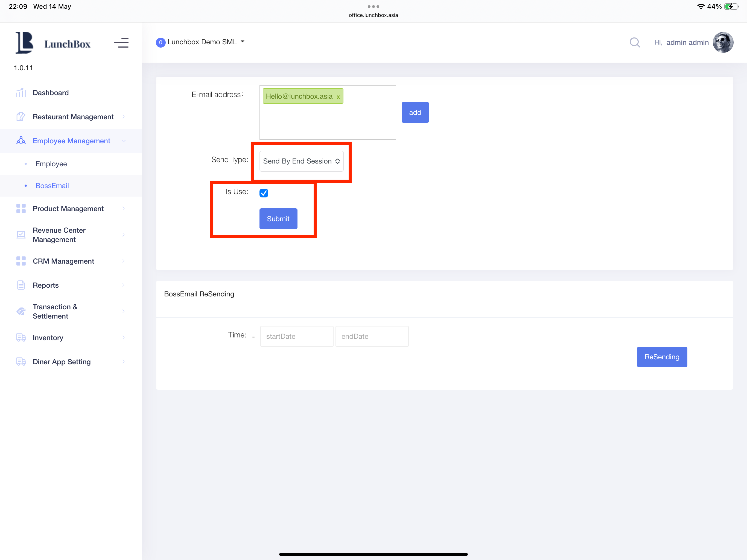Collapse Employee Management chevron
The height and width of the screenshot is (560, 747).
click(x=124, y=141)
